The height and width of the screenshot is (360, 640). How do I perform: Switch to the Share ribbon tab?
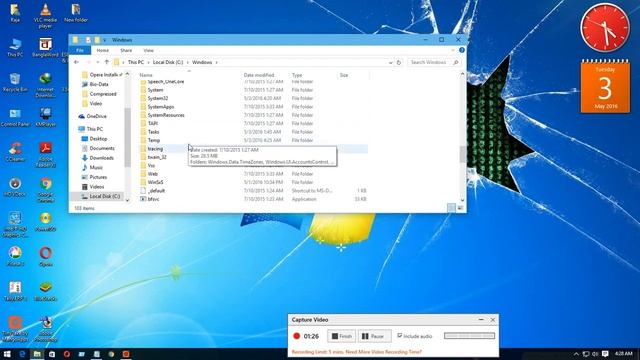click(x=126, y=50)
